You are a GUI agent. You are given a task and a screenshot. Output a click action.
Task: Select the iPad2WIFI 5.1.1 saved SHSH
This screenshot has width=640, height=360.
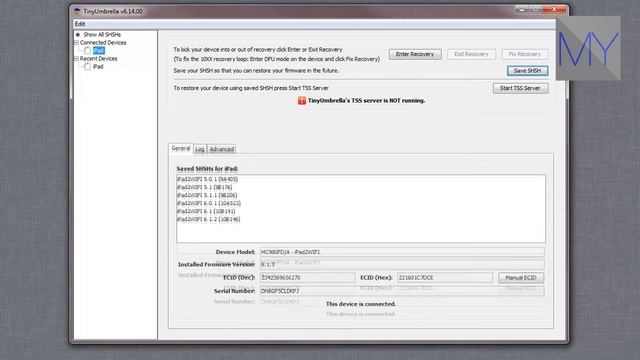pyautogui.click(x=207, y=195)
